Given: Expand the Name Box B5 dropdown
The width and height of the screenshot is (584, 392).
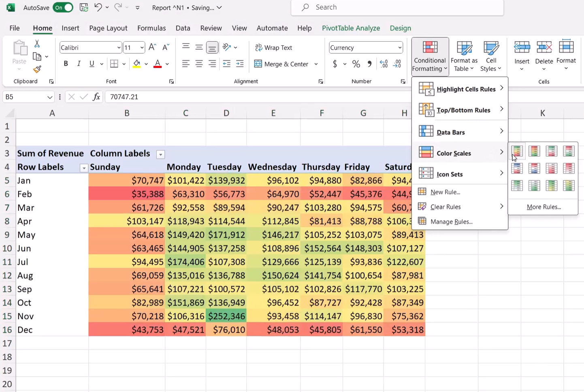Looking at the screenshot, I should (50, 97).
